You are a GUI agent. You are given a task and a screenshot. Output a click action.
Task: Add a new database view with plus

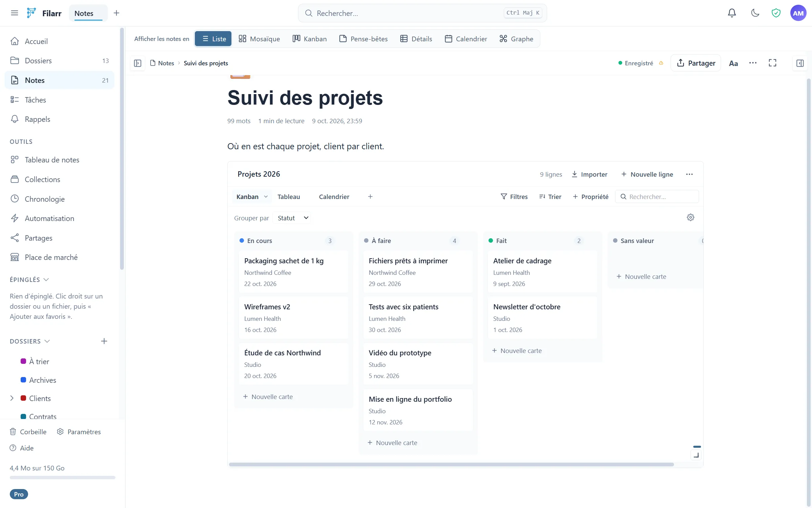click(370, 197)
